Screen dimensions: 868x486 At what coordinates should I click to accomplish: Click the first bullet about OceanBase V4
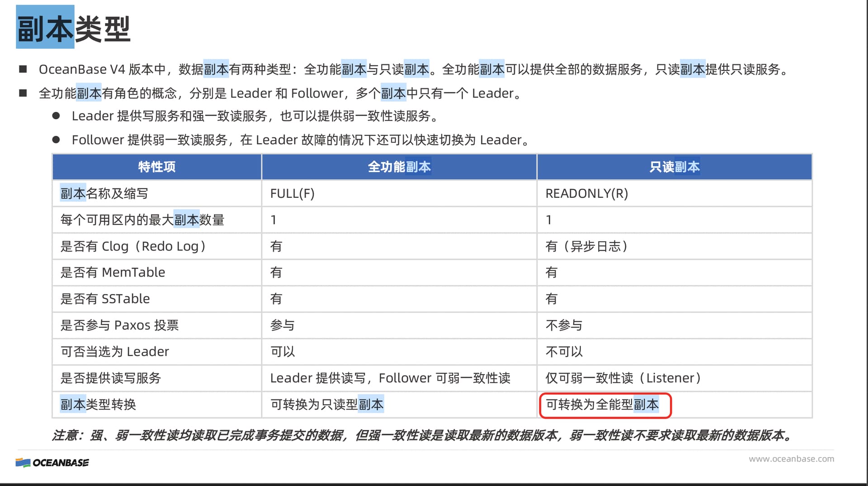[413, 69]
